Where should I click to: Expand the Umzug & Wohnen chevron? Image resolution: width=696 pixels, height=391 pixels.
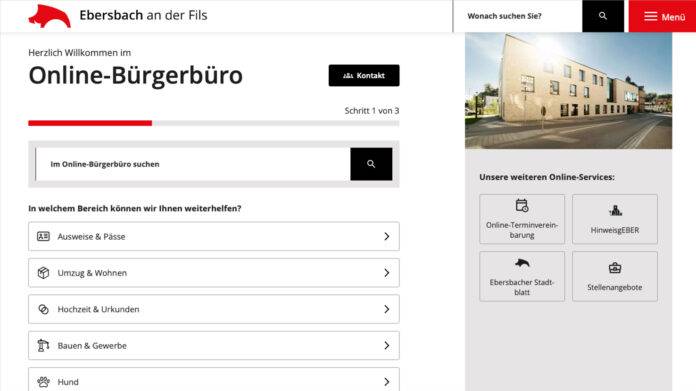click(x=387, y=273)
